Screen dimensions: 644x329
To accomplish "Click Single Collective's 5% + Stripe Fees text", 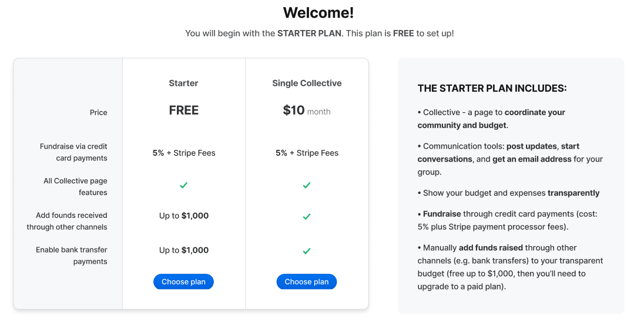I will [x=307, y=153].
